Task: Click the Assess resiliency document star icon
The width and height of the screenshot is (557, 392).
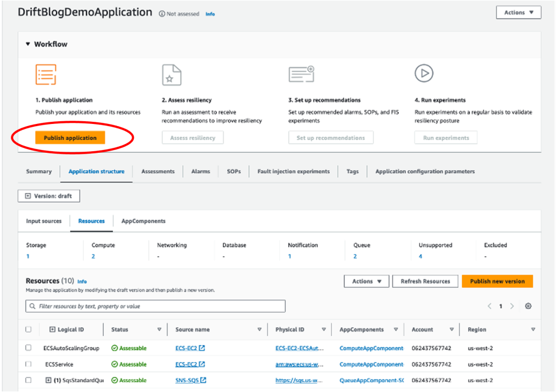Action: (x=171, y=75)
